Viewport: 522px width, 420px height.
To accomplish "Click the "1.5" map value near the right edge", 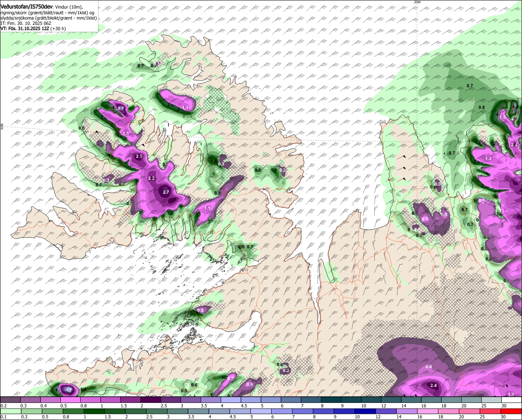I will pyautogui.click(x=503, y=117).
